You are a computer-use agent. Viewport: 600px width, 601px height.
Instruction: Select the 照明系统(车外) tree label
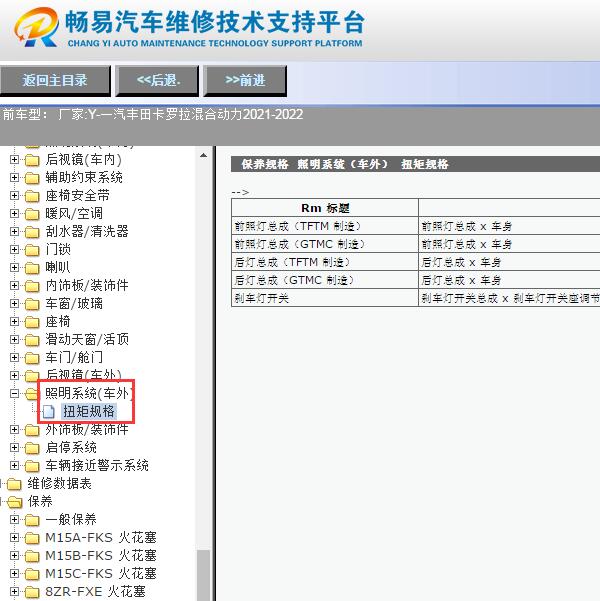(x=88, y=393)
